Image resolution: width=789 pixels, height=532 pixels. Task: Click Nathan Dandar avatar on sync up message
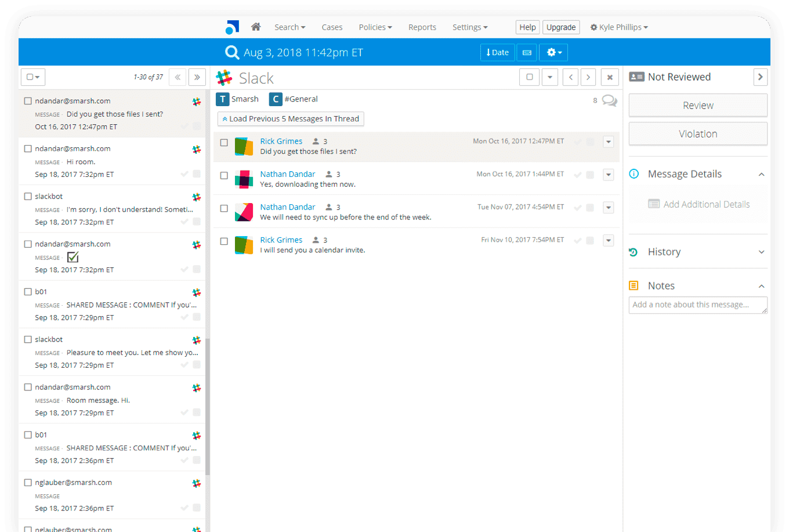pyautogui.click(x=244, y=212)
